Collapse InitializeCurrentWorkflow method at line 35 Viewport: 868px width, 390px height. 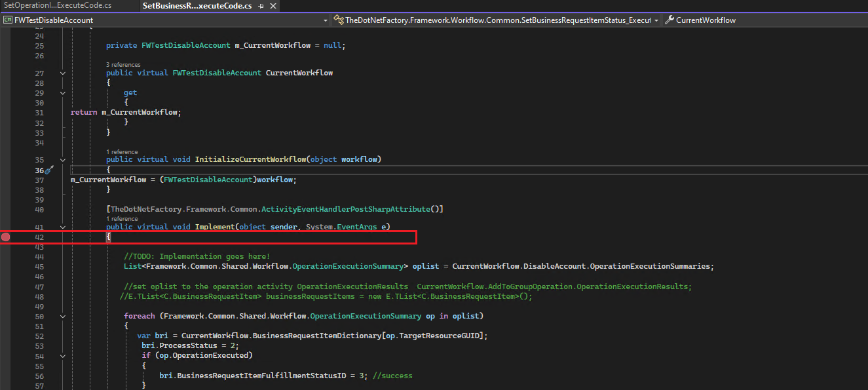coord(63,160)
